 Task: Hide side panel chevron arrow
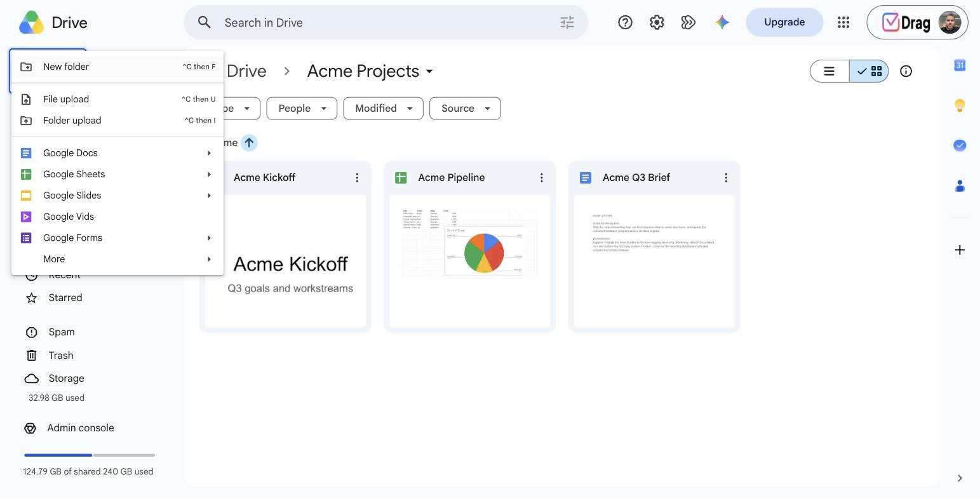point(960,478)
